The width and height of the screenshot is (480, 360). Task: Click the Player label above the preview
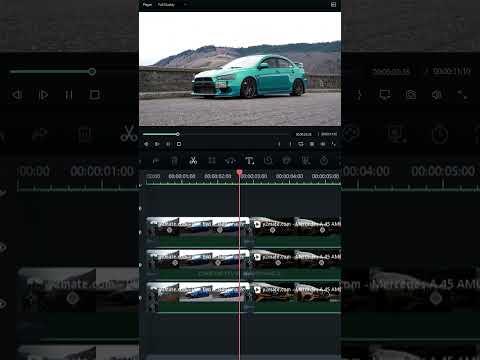click(147, 5)
